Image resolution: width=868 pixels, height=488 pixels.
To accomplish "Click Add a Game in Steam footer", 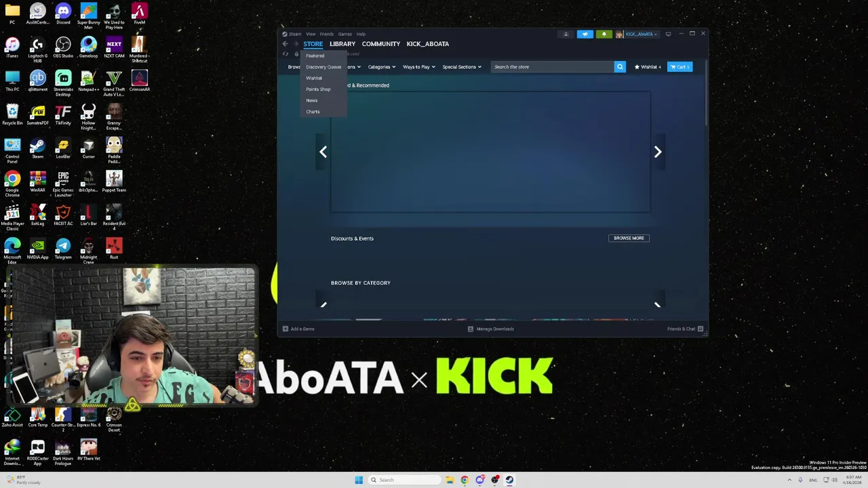I will (x=298, y=329).
